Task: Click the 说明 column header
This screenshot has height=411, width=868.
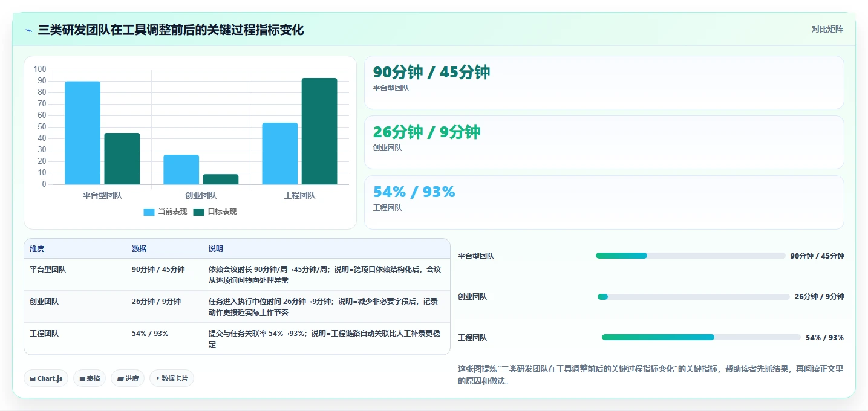Action: point(216,249)
